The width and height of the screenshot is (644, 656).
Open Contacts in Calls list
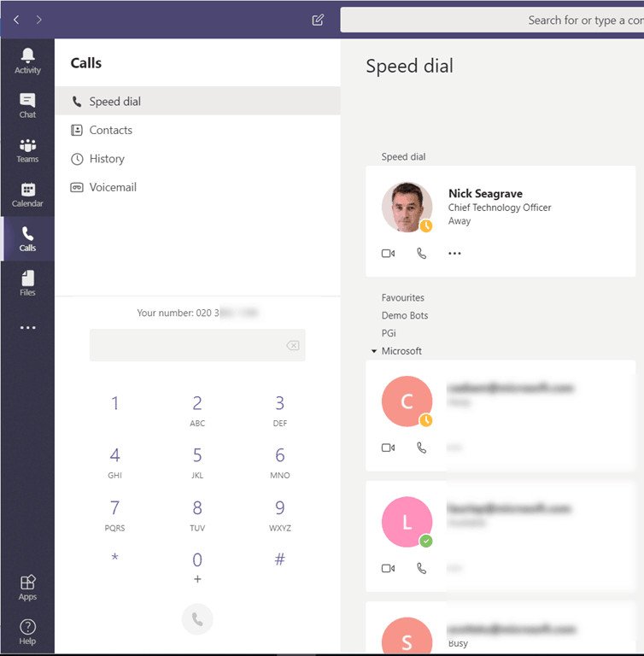click(x=197, y=130)
